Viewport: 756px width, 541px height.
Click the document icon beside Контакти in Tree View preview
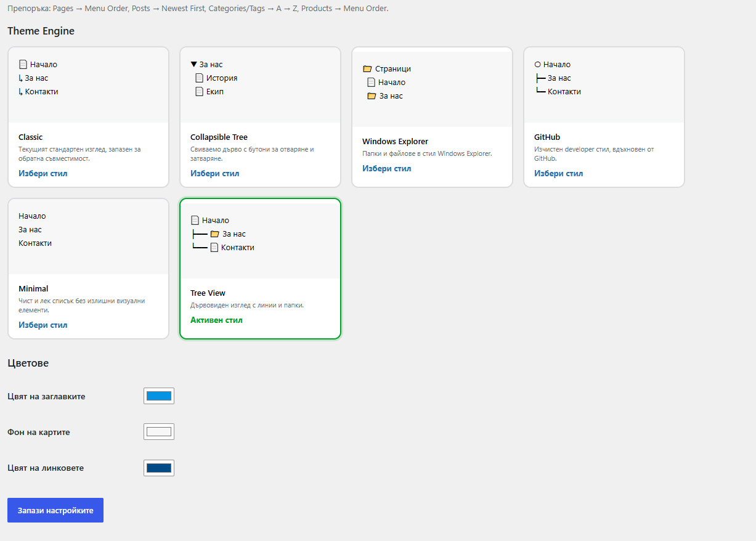(x=214, y=247)
